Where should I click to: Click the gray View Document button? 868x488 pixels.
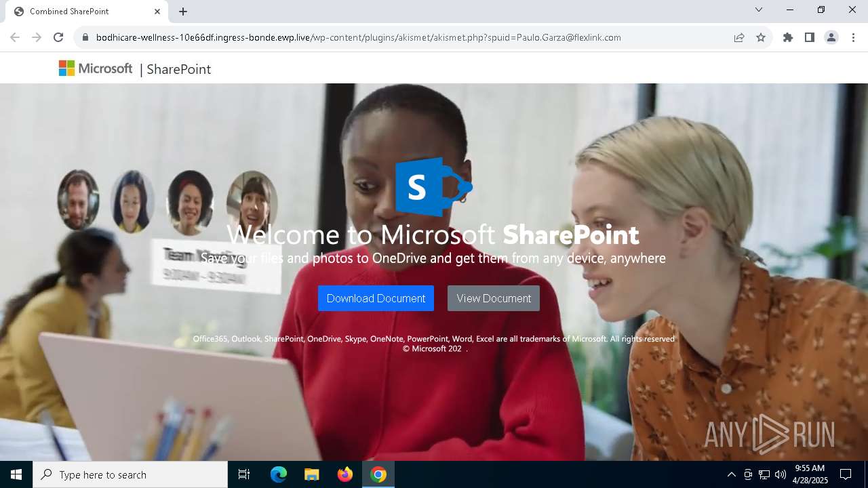pos(494,298)
